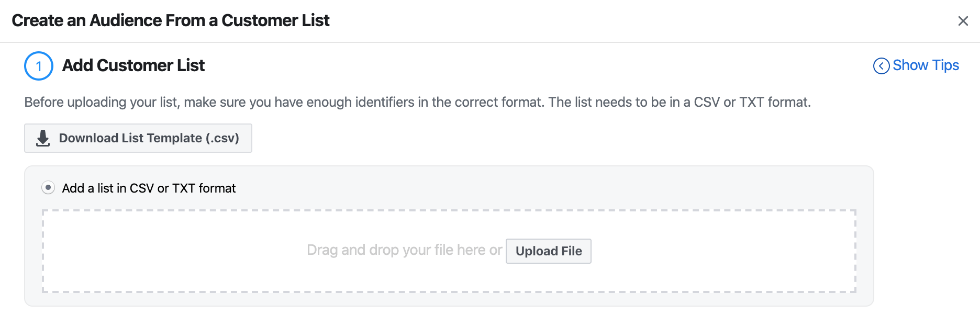Open the Show Tips link
The width and height of the screenshot is (980, 315).
[925, 65]
